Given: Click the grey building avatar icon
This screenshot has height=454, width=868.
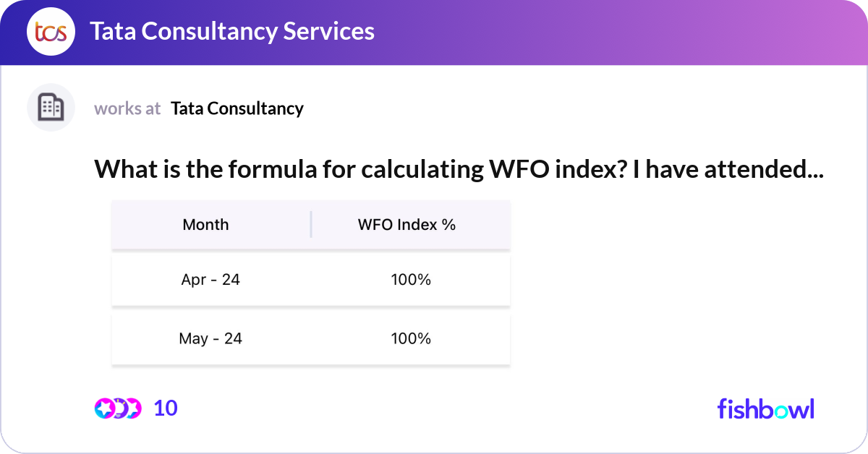Looking at the screenshot, I should point(51,108).
